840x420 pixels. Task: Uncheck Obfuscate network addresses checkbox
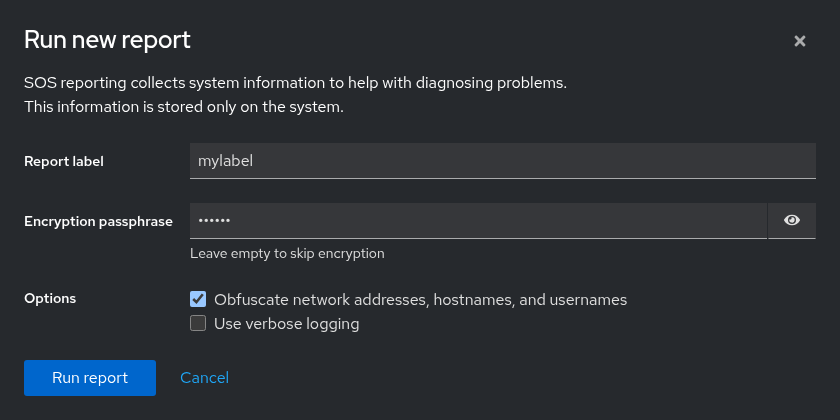click(198, 299)
